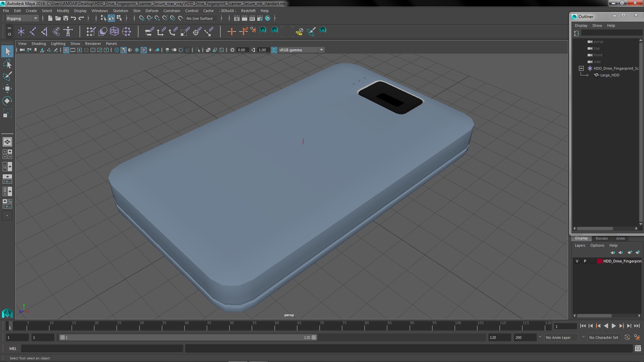Toggle the viewport grid display icon
The height and width of the screenshot is (362, 644).
click(66, 50)
